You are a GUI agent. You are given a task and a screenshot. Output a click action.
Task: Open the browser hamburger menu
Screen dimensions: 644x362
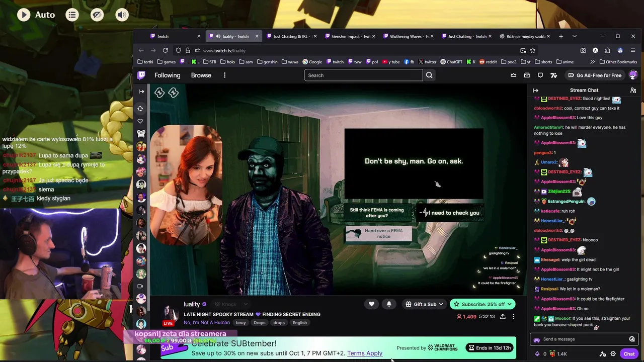633,50
